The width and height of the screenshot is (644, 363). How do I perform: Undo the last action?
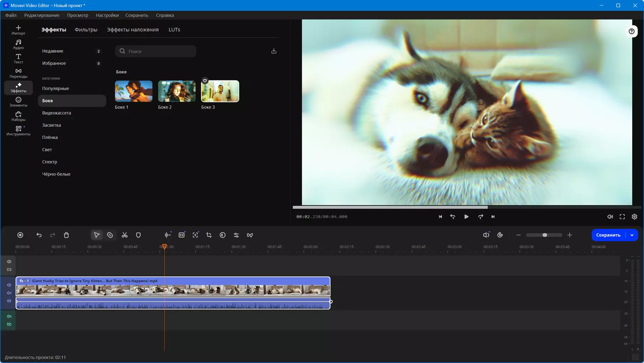point(39,235)
